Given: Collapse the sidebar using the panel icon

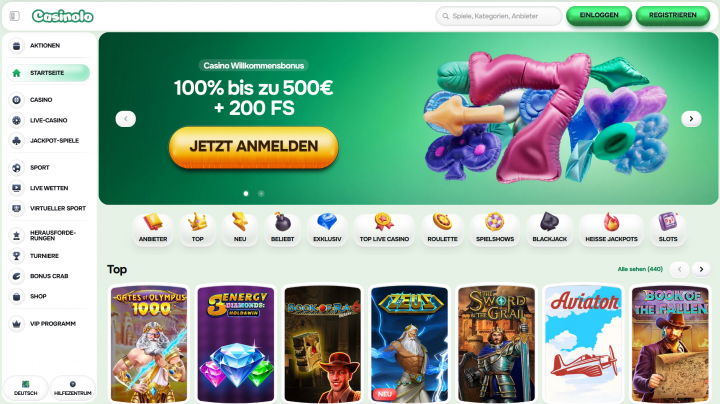Looking at the screenshot, I should tap(15, 16).
